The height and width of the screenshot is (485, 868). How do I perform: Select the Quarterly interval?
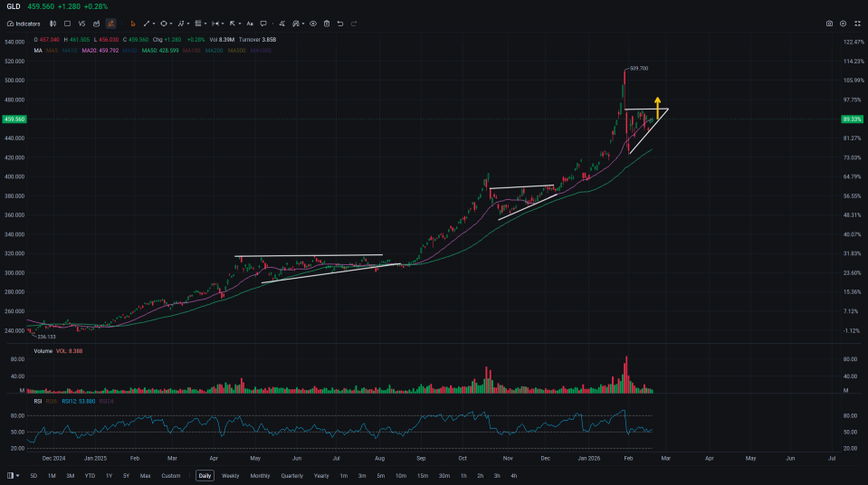pos(291,476)
